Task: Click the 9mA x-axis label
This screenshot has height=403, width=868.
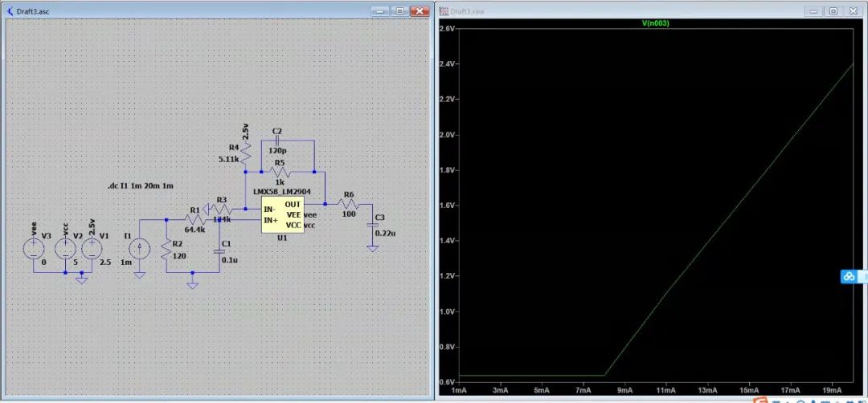Action: click(625, 390)
